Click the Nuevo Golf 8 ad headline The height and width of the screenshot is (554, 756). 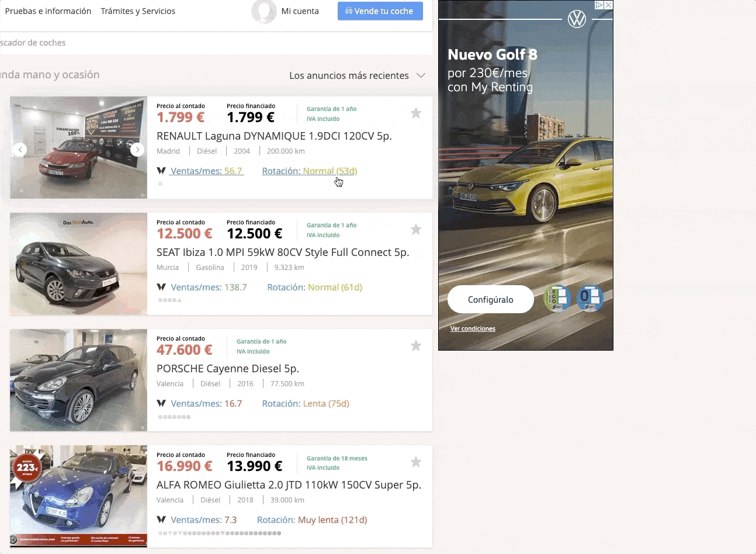pyautogui.click(x=493, y=54)
